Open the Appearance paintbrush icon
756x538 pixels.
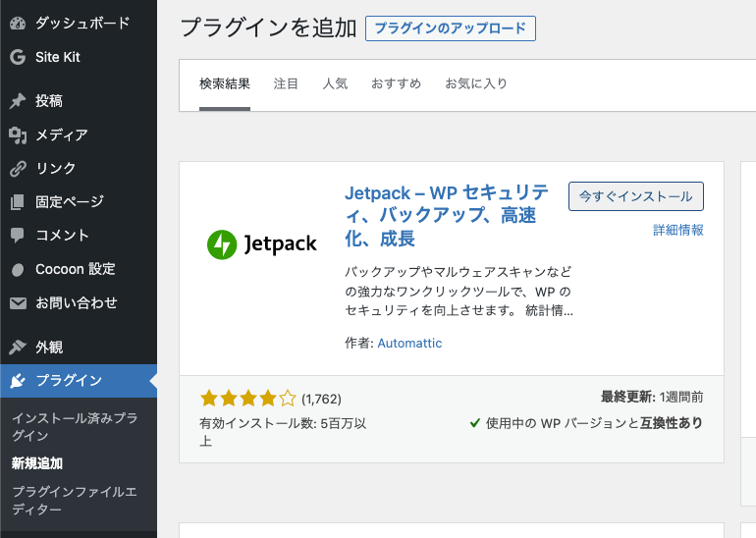pyautogui.click(x=18, y=347)
